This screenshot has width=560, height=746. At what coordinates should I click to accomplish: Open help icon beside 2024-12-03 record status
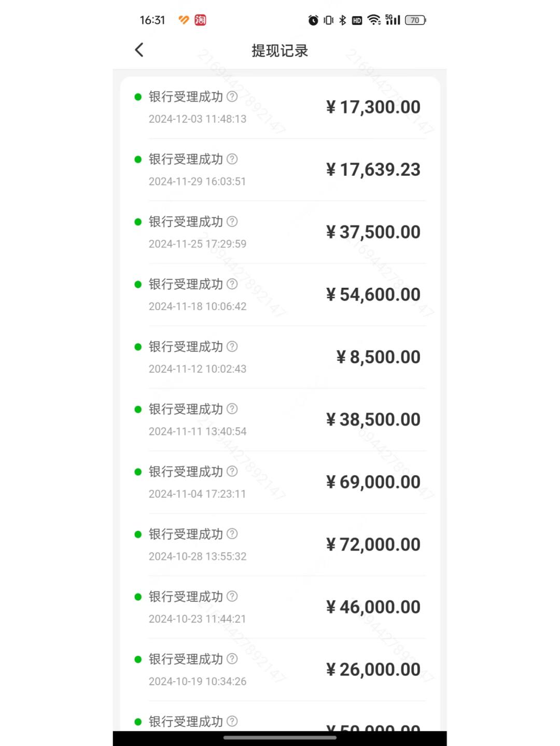(232, 96)
